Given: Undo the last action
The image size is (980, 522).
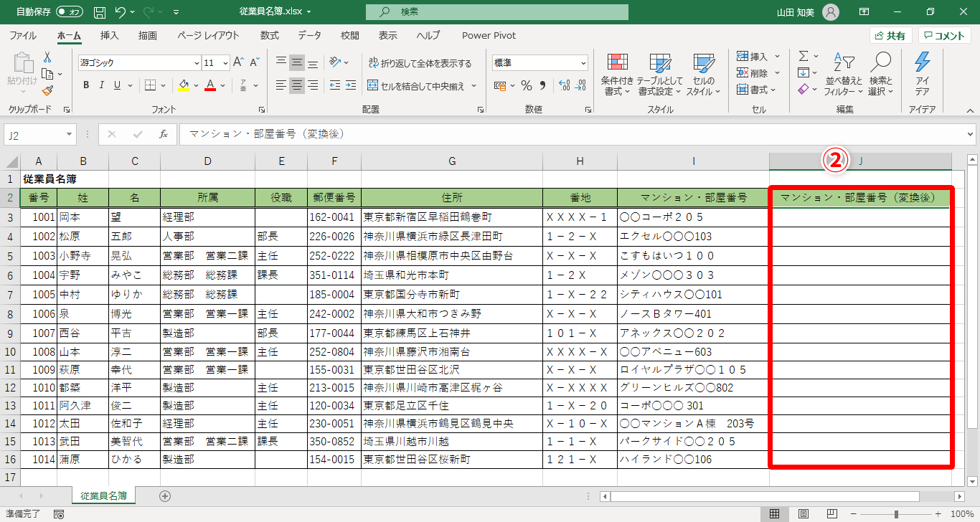Looking at the screenshot, I should click(120, 12).
